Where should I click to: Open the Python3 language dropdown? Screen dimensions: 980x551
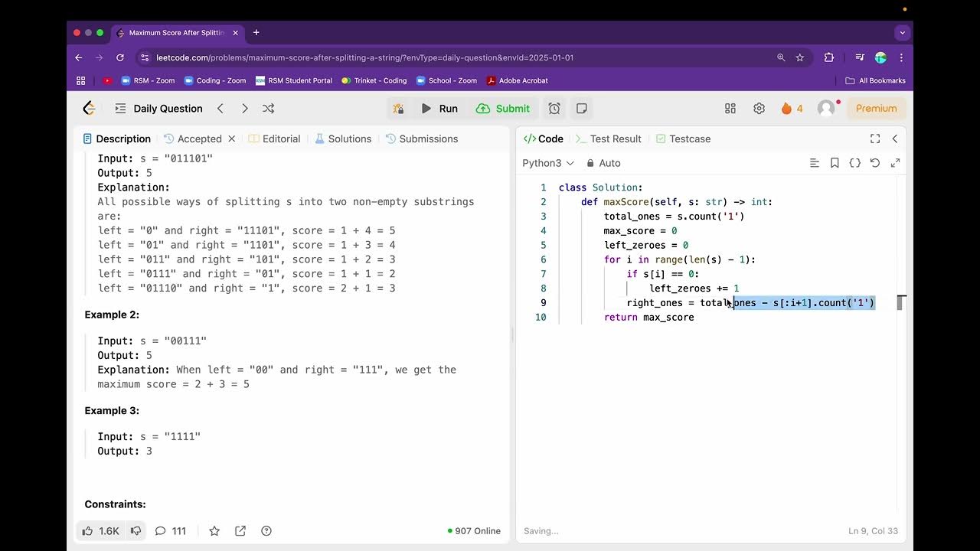[548, 163]
